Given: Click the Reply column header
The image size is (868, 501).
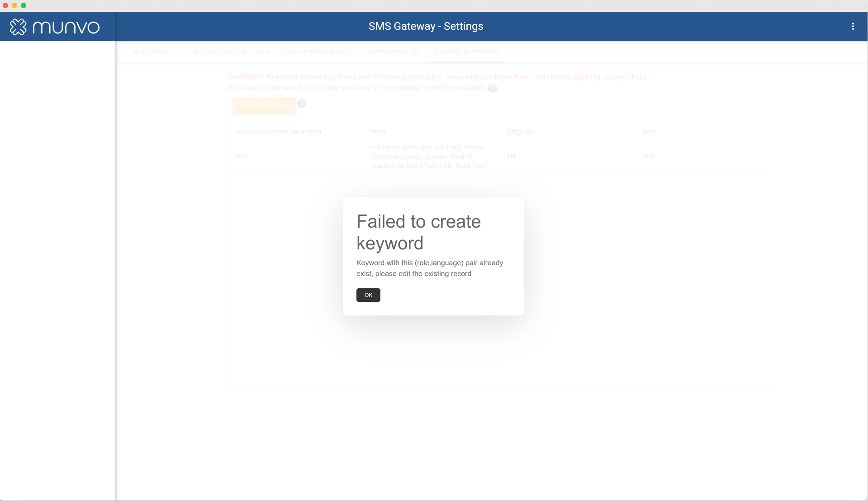Looking at the screenshot, I should [379, 132].
